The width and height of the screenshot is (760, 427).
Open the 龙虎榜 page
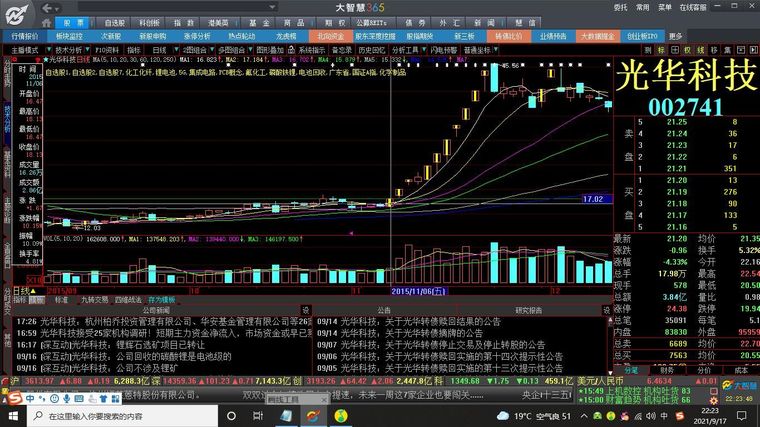tap(286, 36)
